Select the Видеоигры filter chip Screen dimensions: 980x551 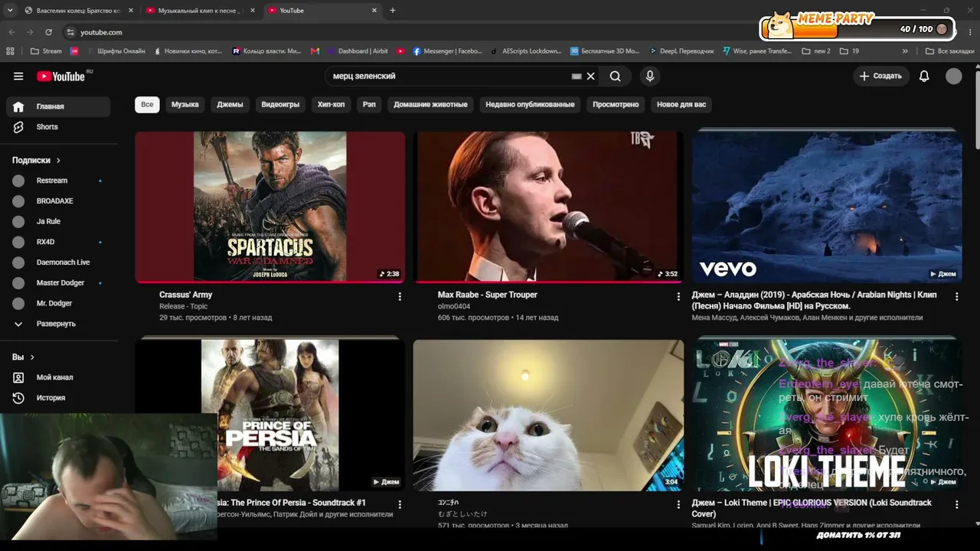click(x=280, y=104)
